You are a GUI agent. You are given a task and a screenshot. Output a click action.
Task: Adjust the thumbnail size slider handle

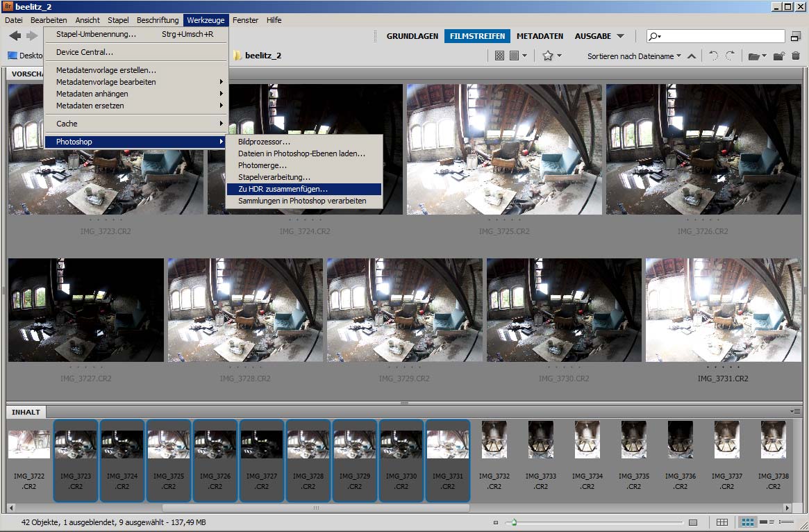point(513,522)
